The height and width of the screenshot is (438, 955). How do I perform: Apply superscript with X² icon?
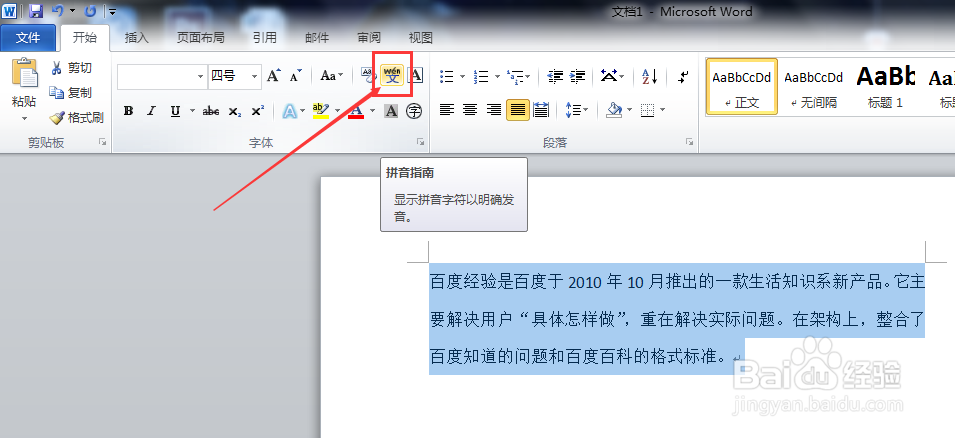click(x=258, y=111)
